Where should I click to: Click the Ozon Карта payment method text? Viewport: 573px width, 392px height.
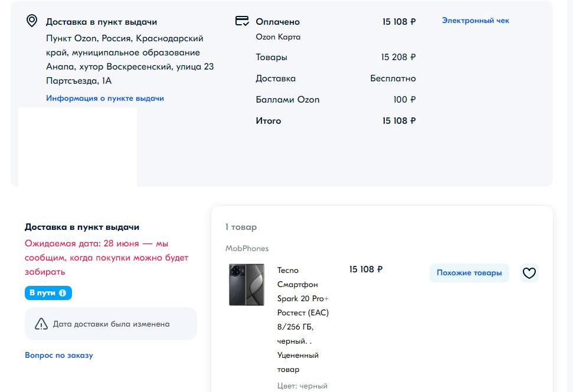278,37
